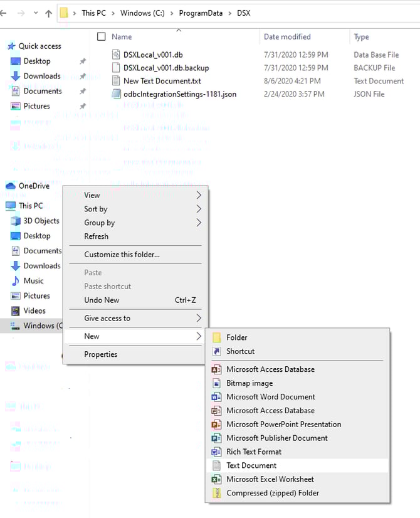
Task: Select the DSXLocal_v001.db.backup file icon
Action: coord(116,68)
